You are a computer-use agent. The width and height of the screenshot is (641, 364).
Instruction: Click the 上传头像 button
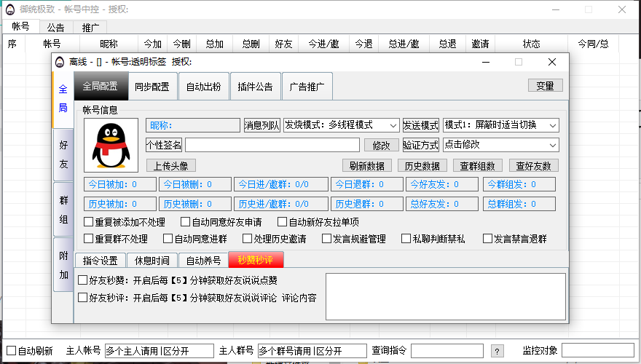pyautogui.click(x=171, y=165)
